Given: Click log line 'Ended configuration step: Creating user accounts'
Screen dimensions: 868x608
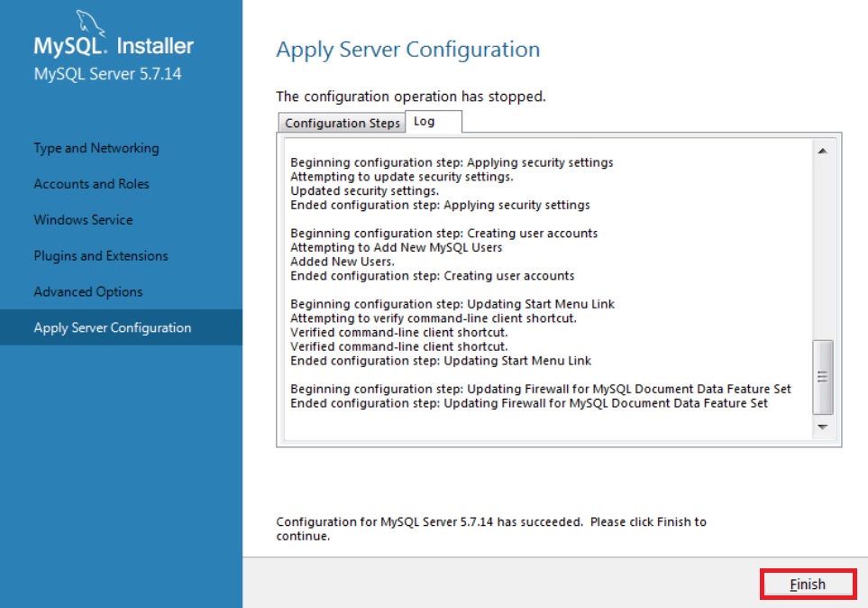Looking at the screenshot, I should click(x=433, y=276).
